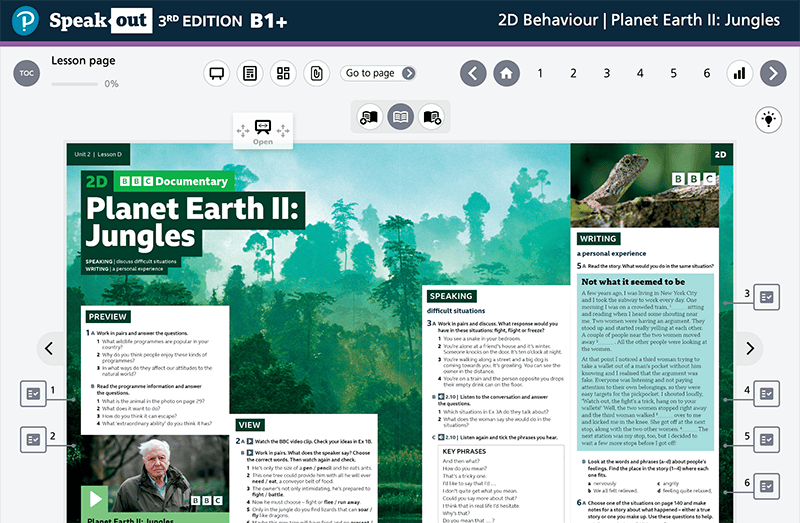Turn to next book page arrow

point(750,348)
